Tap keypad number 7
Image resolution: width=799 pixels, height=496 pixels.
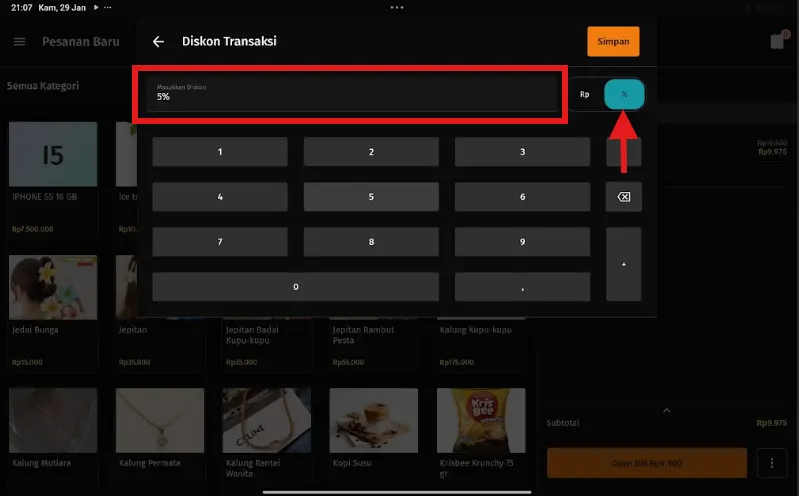(x=220, y=242)
